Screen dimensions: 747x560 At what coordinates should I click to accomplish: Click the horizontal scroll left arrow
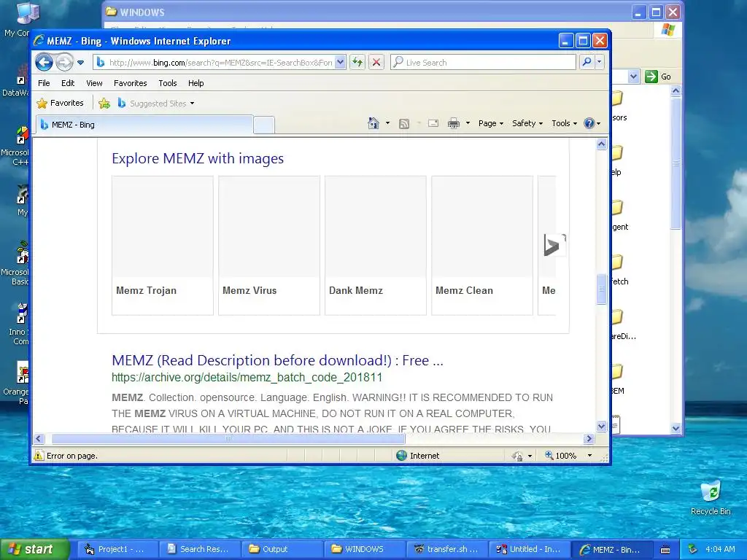point(39,438)
